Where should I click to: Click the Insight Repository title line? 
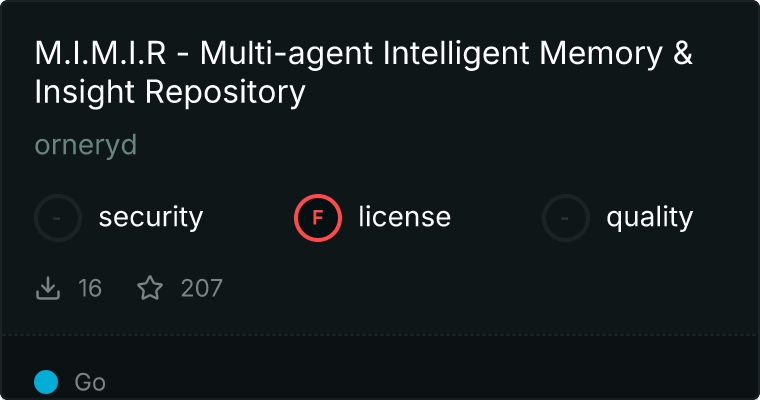169,92
